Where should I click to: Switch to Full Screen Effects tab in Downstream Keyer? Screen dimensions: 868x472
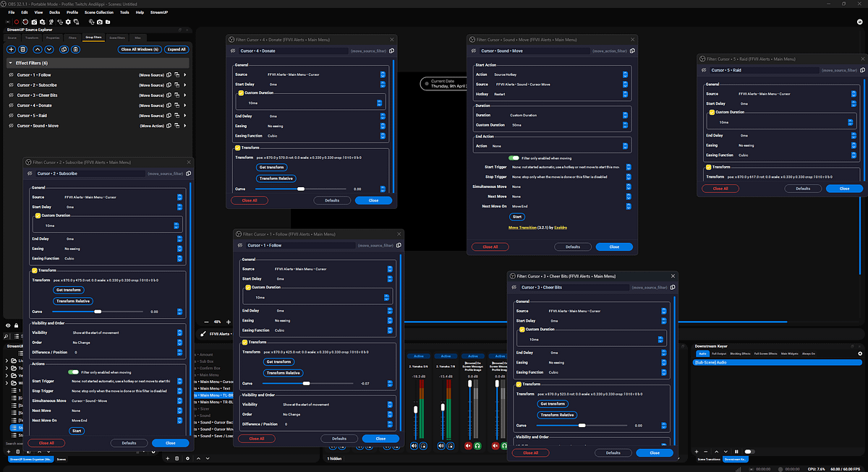pos(765,353)
